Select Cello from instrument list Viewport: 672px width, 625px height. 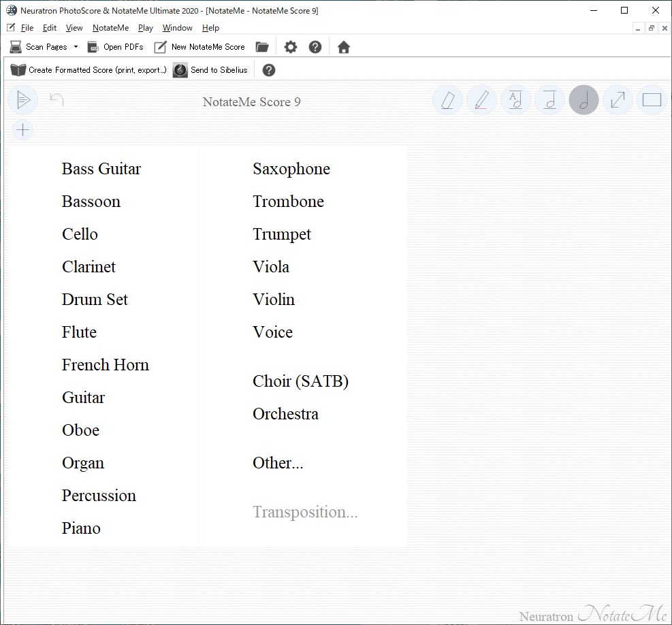point(80,234)
